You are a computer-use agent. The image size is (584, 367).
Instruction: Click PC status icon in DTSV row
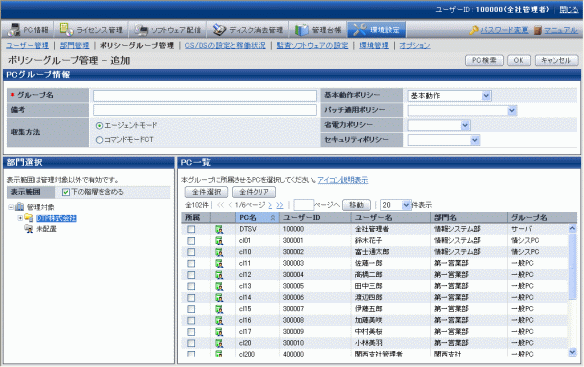[x=219, y=230]
